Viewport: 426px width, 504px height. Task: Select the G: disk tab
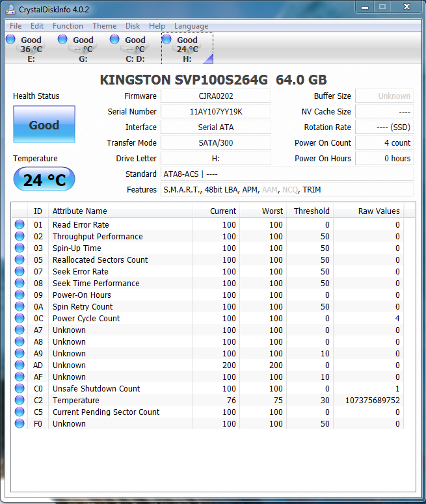point(83,49)
